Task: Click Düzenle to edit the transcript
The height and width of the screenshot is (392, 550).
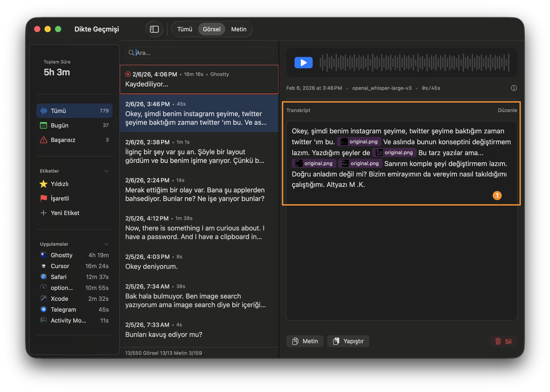Action: (x=507, y=110)
